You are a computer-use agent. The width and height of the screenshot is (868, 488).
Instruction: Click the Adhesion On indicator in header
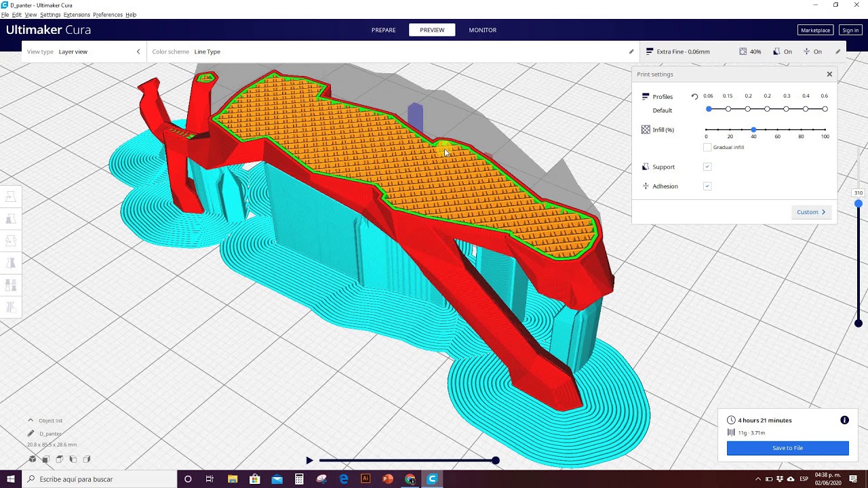pos(812,52)
